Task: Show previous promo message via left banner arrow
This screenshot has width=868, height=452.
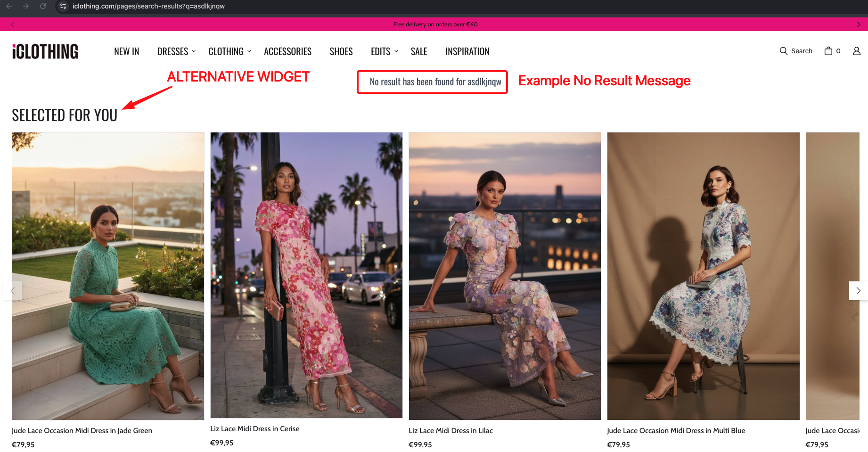Action: [12, 24]
